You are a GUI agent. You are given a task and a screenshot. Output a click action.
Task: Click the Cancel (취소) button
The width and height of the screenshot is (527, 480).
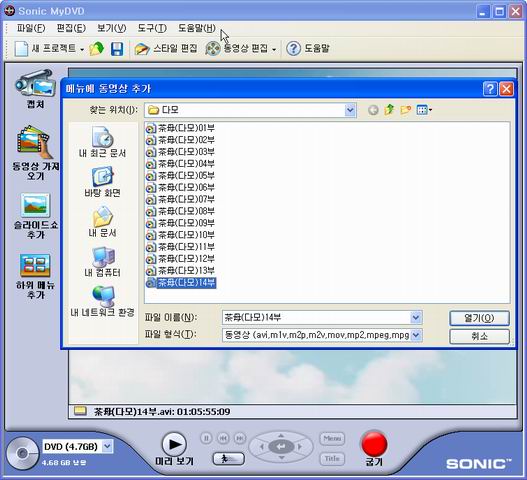pos(479,336)
